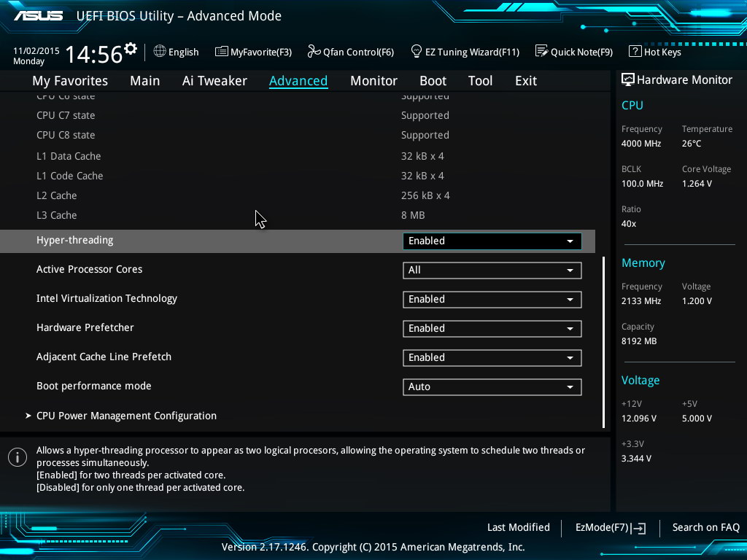Click the settings list vertical scrollbar
This screenshot has height=560, width=747.
[603, 341]
